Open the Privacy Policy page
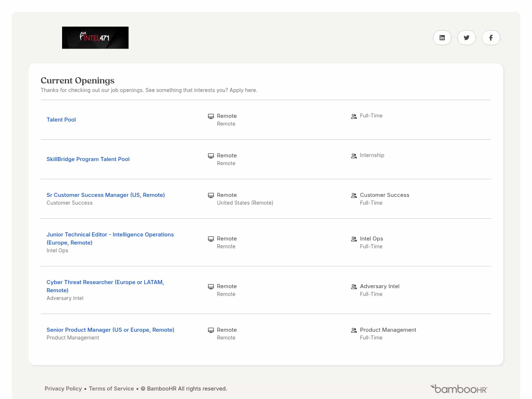This screenshot has height=399, width=532. [x=63, y=388]
